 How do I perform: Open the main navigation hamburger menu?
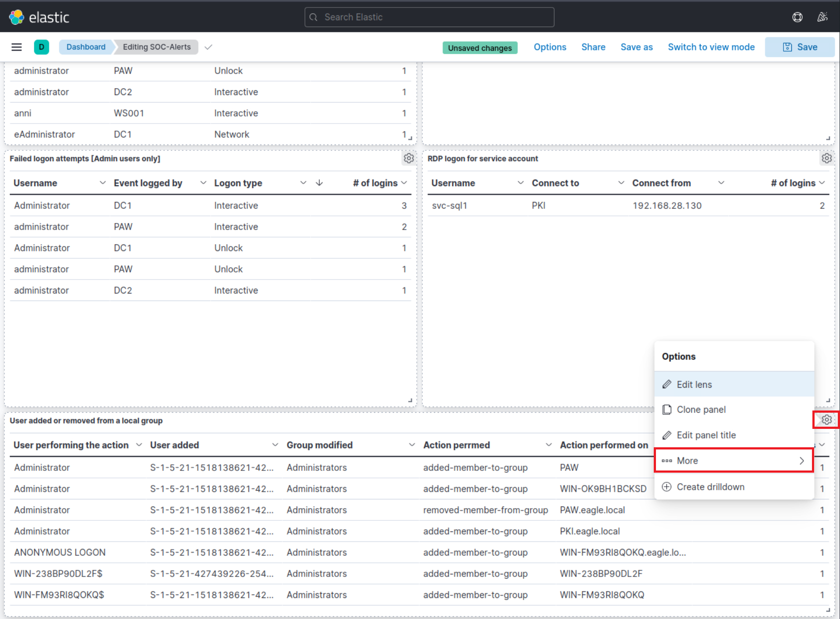(x=17, y=47)
